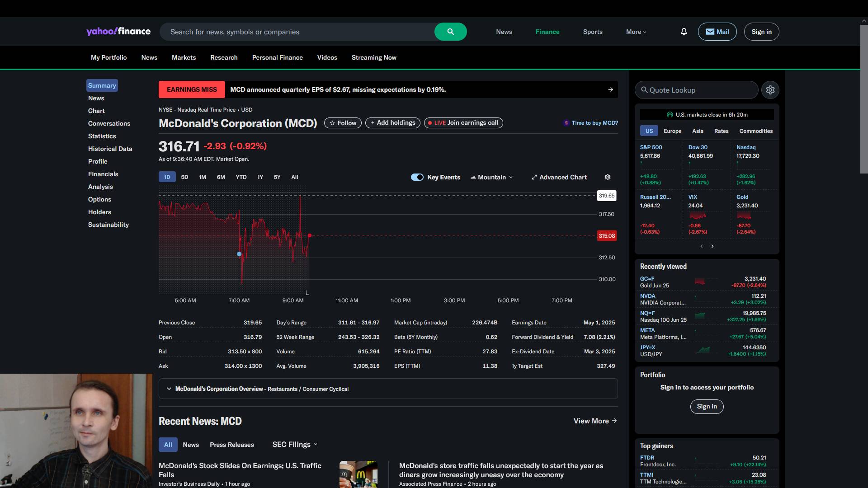868x488 pixels.
Task: Open market panel settings gear
Action: point(770,90)
